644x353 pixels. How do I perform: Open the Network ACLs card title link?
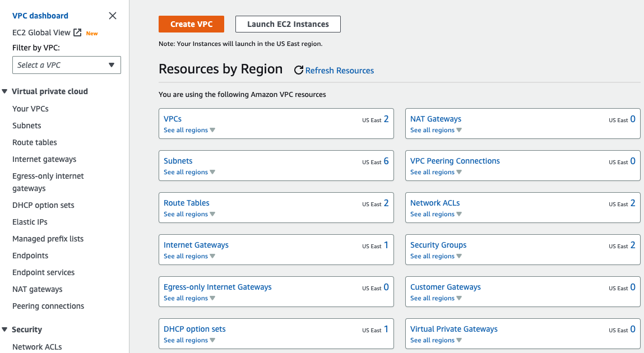(435, 203)
